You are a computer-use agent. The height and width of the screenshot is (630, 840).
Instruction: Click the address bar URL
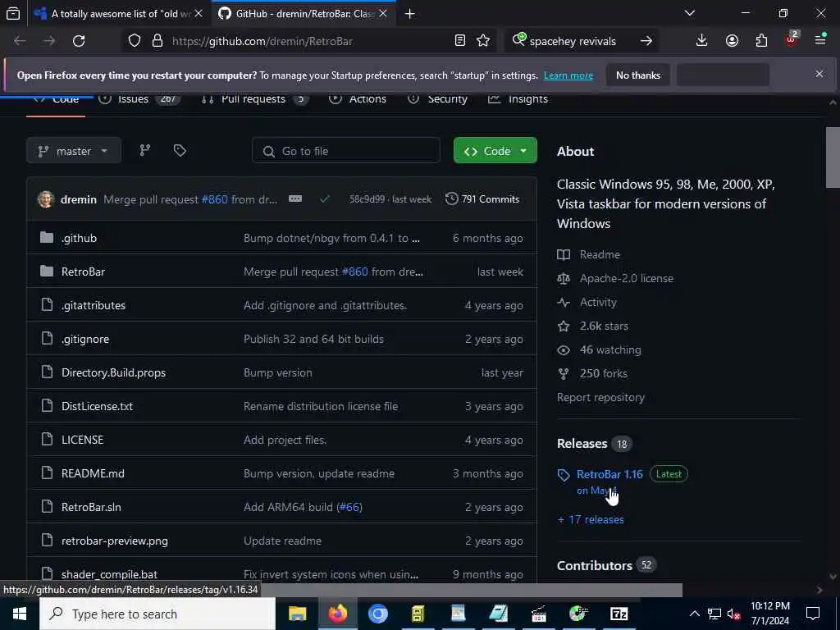pos(262,41)
